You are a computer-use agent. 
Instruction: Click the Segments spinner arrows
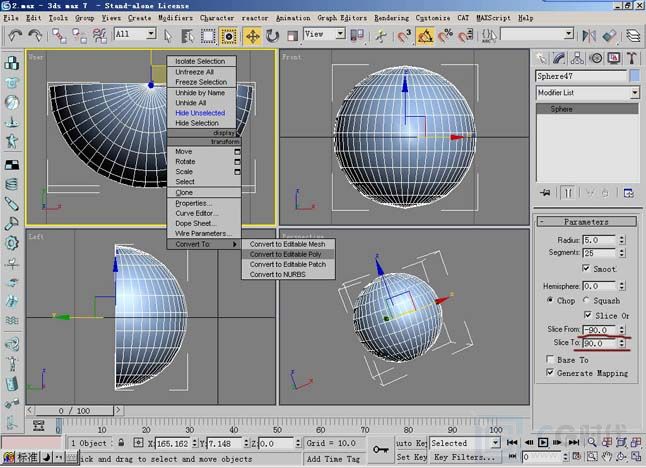(622, 252)
